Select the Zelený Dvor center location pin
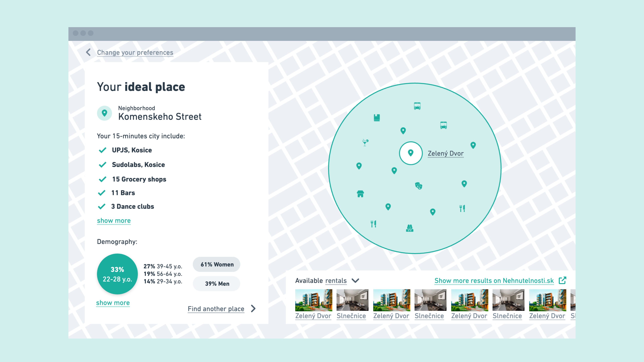The width and height of the screenshot is (644, 362). (x=411, y=153)
